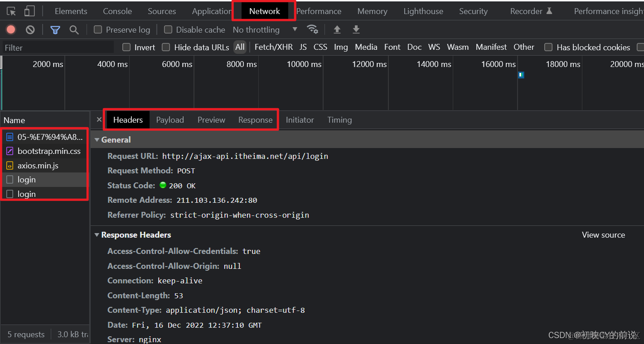Collapse the Response Headers section
Viewport: 644px width, 344px height.
point(97,235)
